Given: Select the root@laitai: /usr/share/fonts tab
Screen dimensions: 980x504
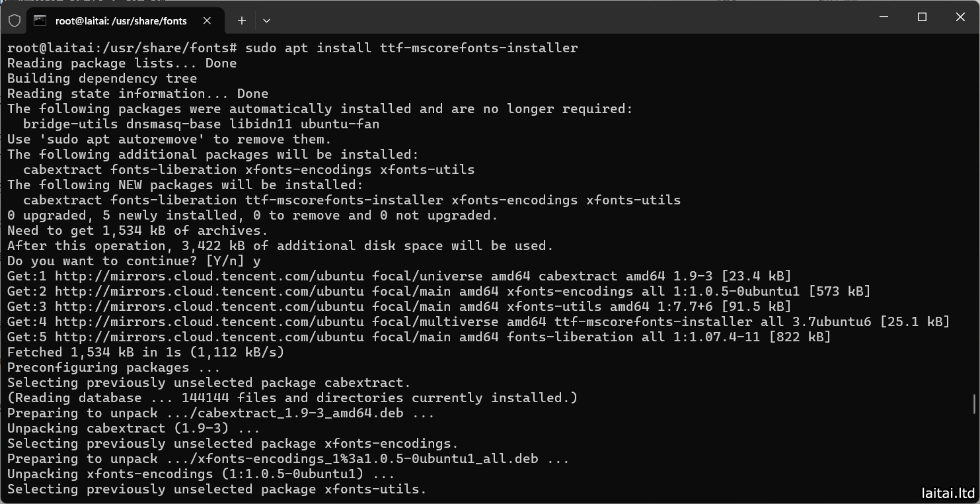Looking at the screenshot, I should [121, 21].
